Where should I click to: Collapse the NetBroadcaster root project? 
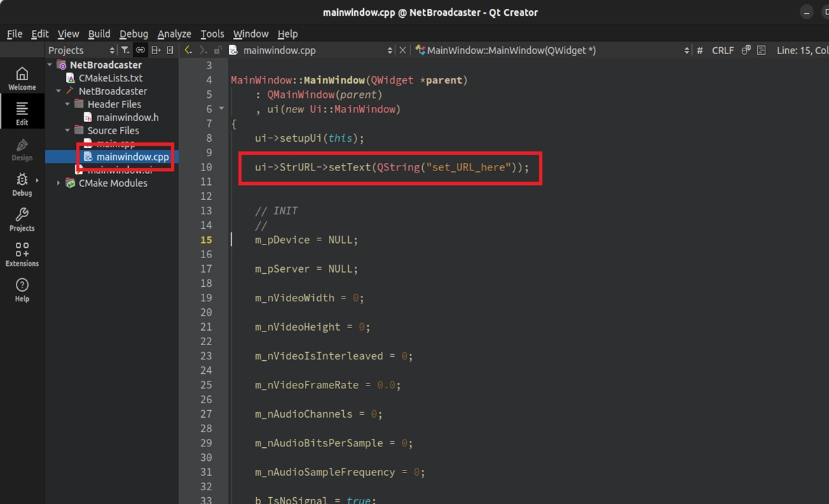click(50, 65)
